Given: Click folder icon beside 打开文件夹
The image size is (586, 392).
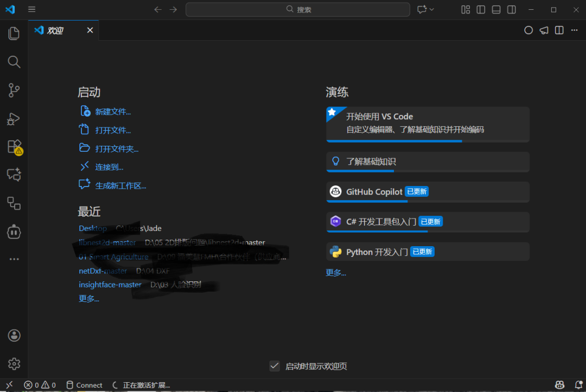Looking at the screenshot, I should coord(85,148).
